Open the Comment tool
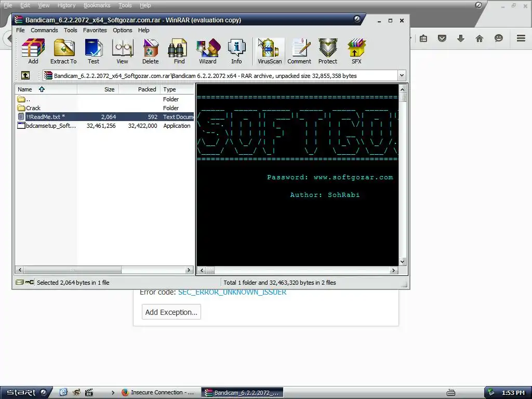Viewport: 532px width, 399px height. (x=299, y=51)
